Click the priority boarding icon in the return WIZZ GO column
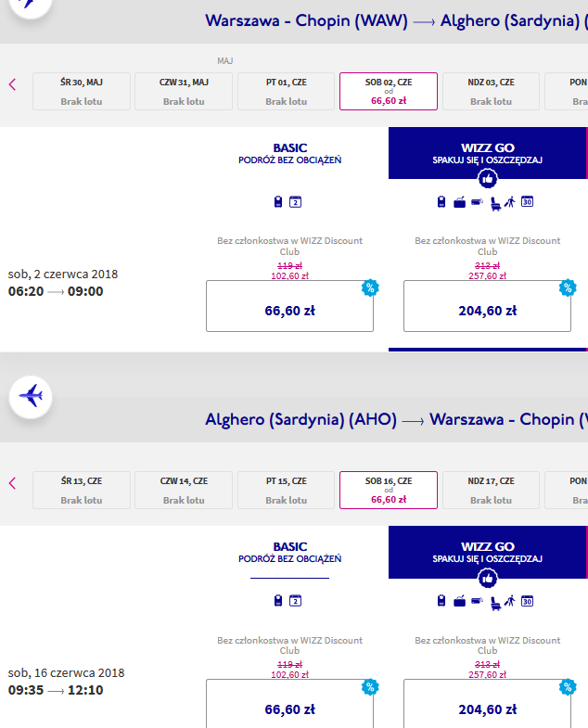 pyautogui.click(x=510, y=601)
